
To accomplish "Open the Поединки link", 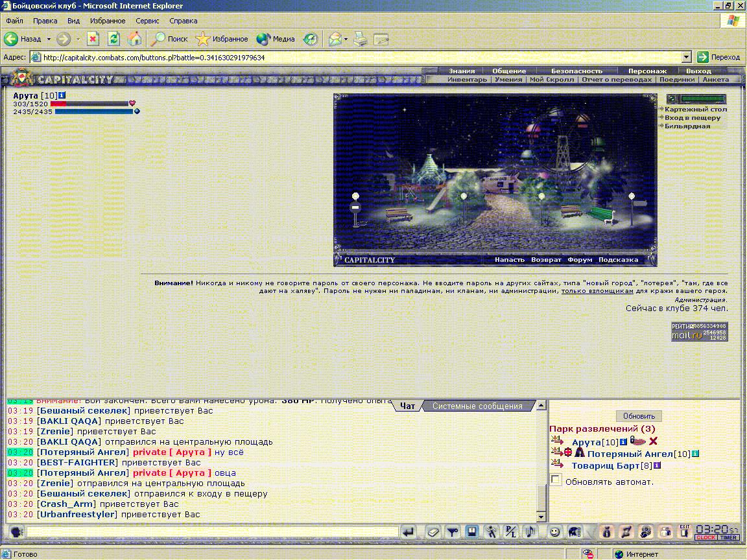I will coord(677,80).
